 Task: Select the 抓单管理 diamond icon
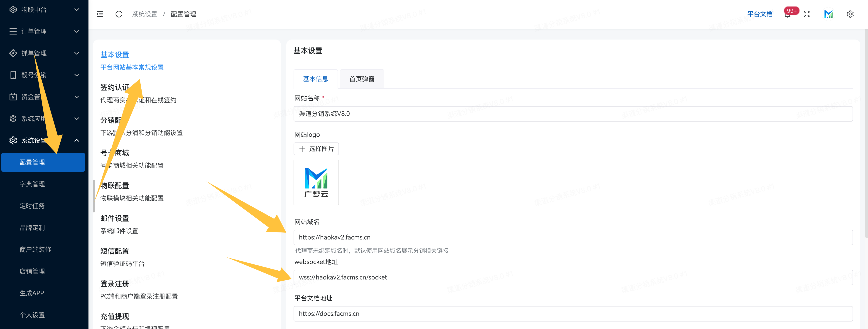13,53
